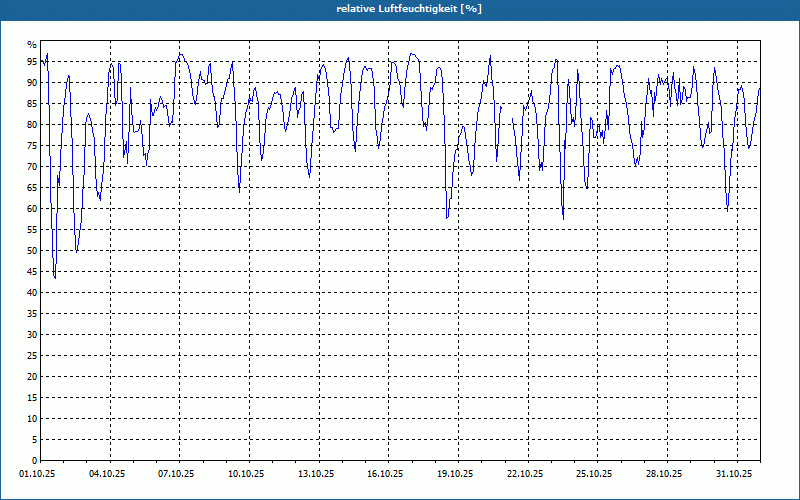Select the x-axis date label 31.10.25
This screenshot has width=800, height=500.
(x=734, y=474)
